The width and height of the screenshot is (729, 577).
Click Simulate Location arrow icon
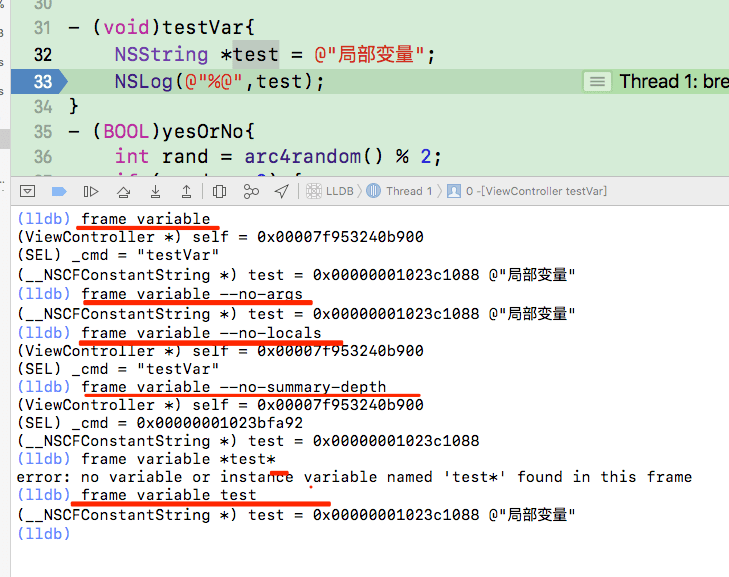point(283,191)
